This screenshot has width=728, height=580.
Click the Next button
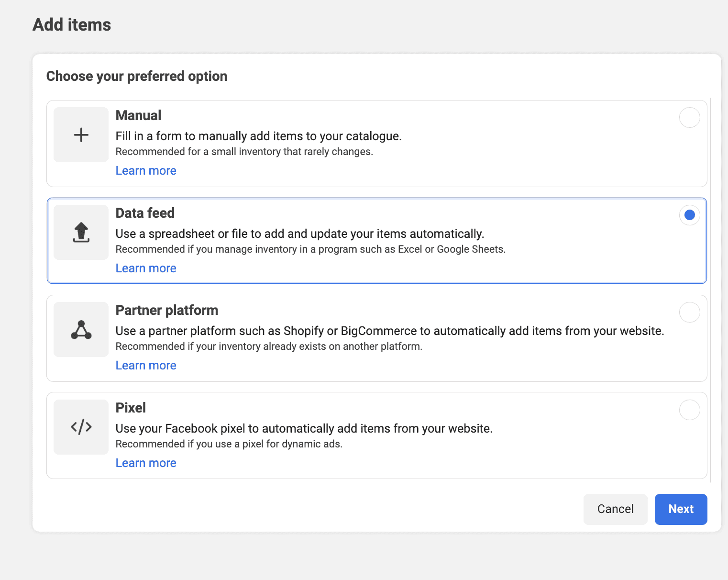(681, 509)
